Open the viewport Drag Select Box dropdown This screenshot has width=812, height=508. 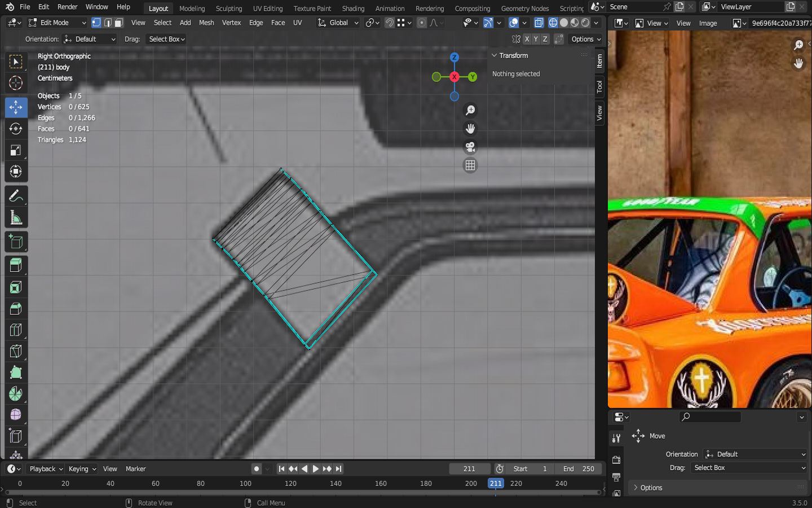[166, 39]
